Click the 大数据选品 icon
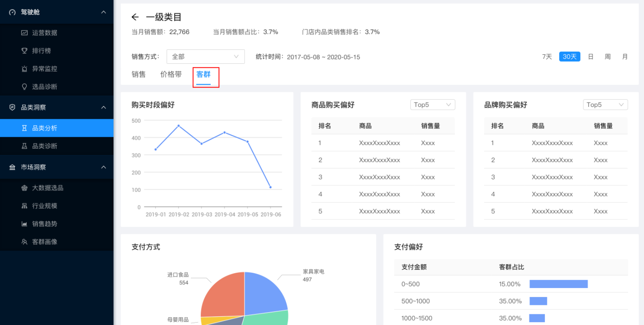The image size is (644, 325). (x=24, y=188)
